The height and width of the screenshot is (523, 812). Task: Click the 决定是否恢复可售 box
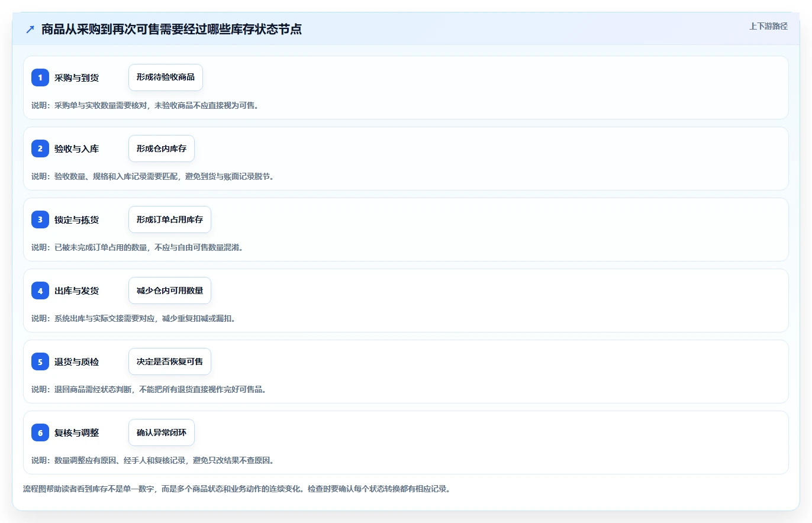click(x=170, y=361)
